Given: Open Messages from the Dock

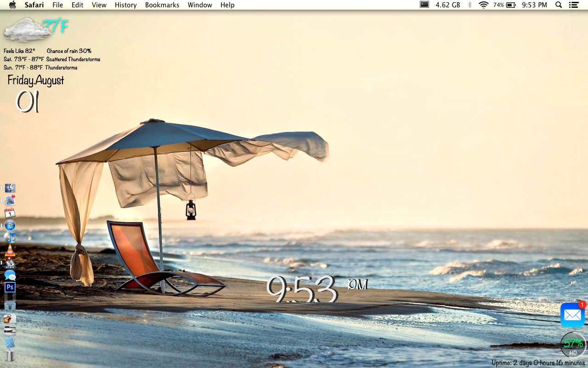Looking at the screenshot, I should click(10, 275).
